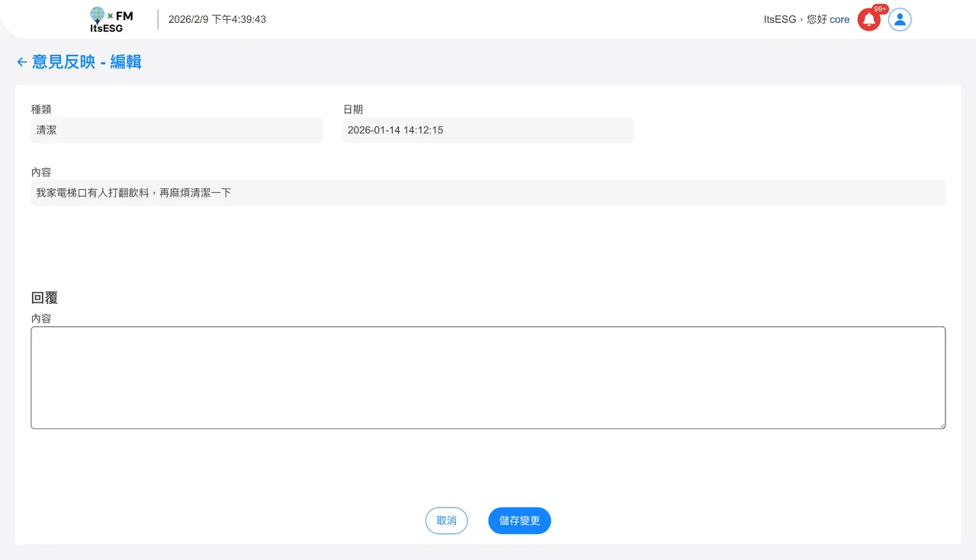This screenshot has width=976, height=560.
Task: Click the ItsESG × FM logo
Action: click(x=111, y=20)
